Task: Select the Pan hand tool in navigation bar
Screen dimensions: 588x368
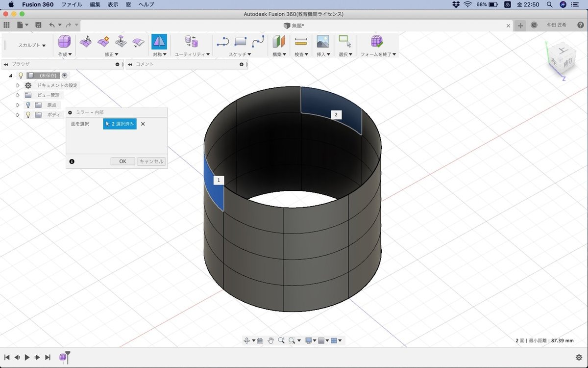Action: pyautogui.click(x=270, y=341)
